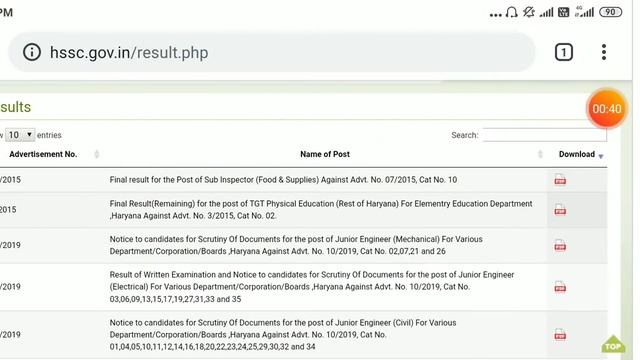Image resolution: width=640 pixels, height=360 pixels.
Task: Tap the 4G signal strength icon
Action: point(584,12)
